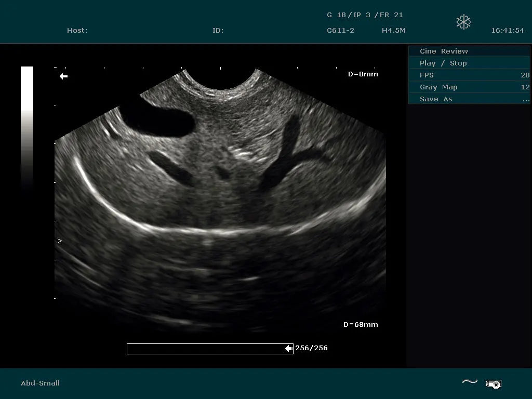
Task: Change the Gray Map value 12
Action: click(x=525, y=87)
